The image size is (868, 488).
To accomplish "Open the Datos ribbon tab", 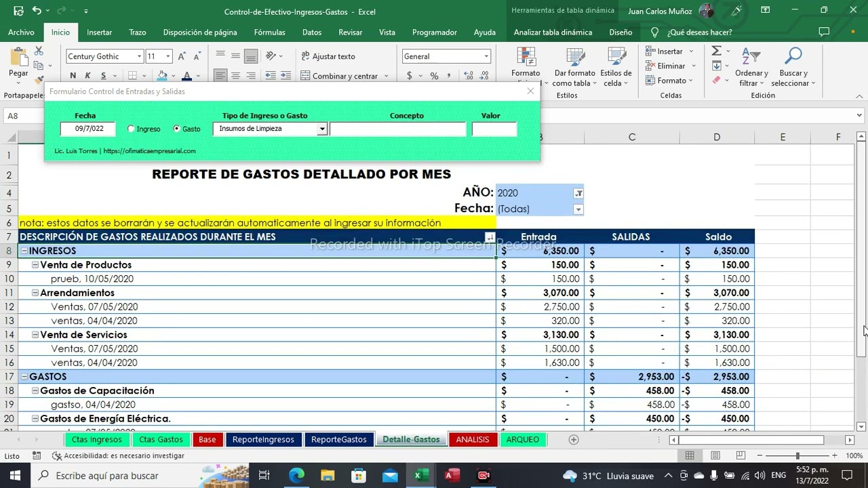I will (312, 33).
